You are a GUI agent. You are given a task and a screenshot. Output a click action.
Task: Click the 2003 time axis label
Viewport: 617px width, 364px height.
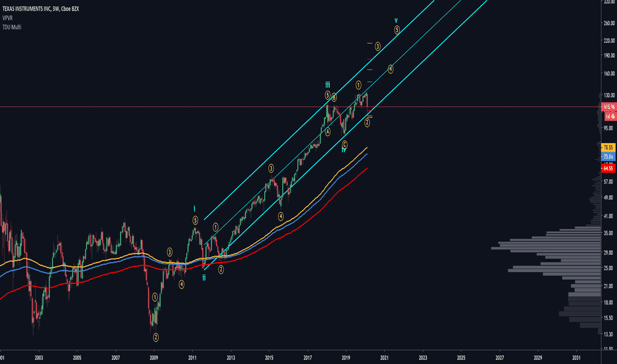38,357
